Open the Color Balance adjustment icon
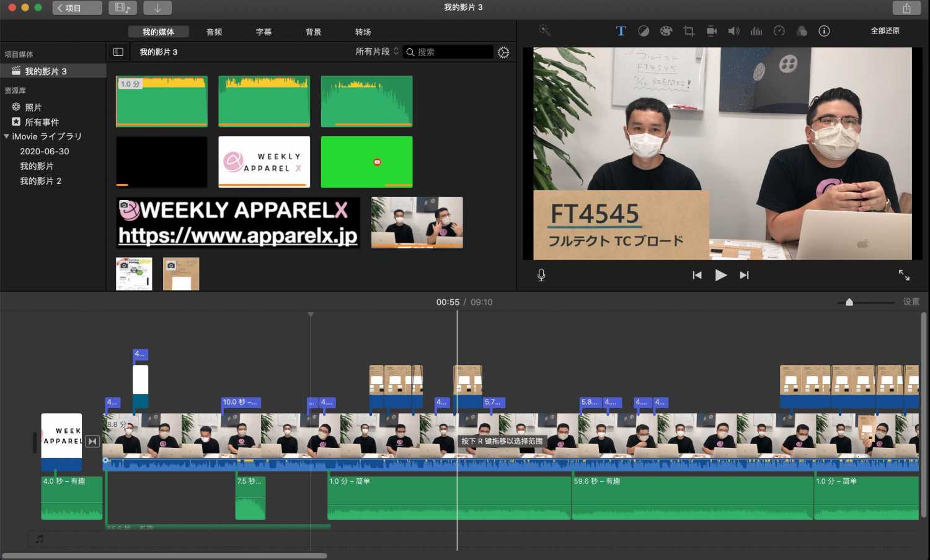Image resolution: width=930 pixels, height=560 pixels. point(644,31)
